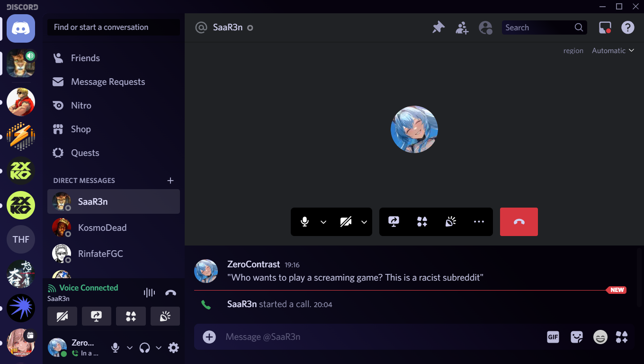Screen dimensions: 644x364
Task: Open the RinfateFGC conversation
Action: [x=114, y=254]
